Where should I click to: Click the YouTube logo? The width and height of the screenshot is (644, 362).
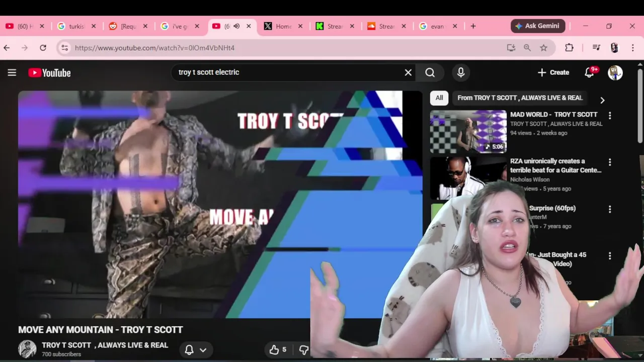pos(49,73)
